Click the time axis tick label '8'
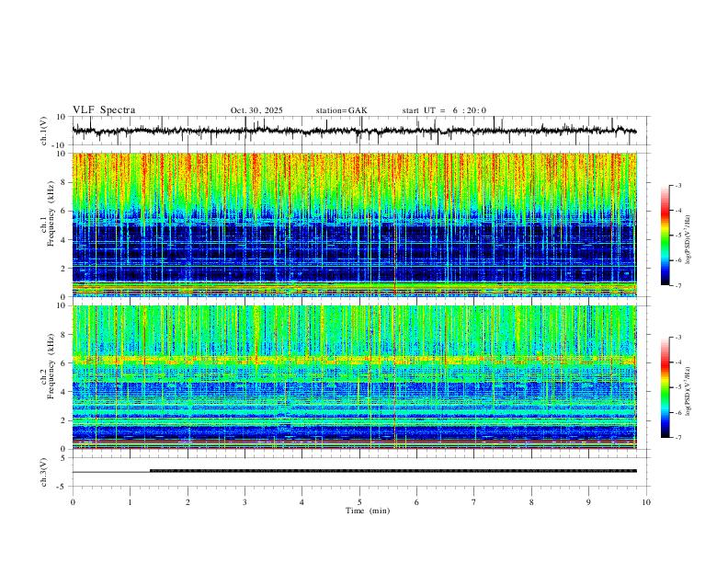 tap(531, 502)
